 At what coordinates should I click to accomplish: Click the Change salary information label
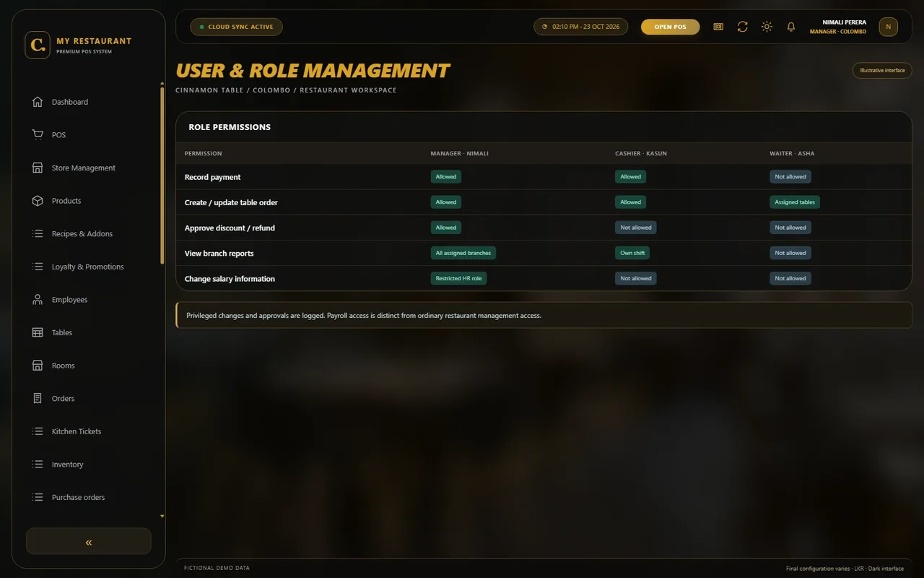tap(230, 278)
